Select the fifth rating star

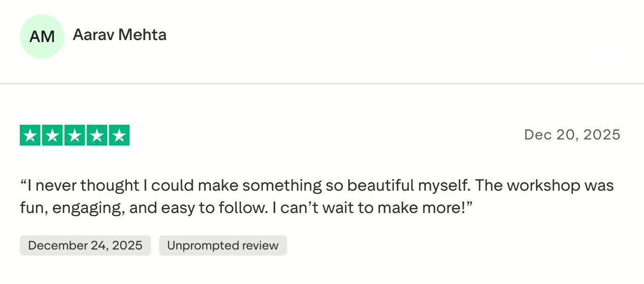pos(119,135)
